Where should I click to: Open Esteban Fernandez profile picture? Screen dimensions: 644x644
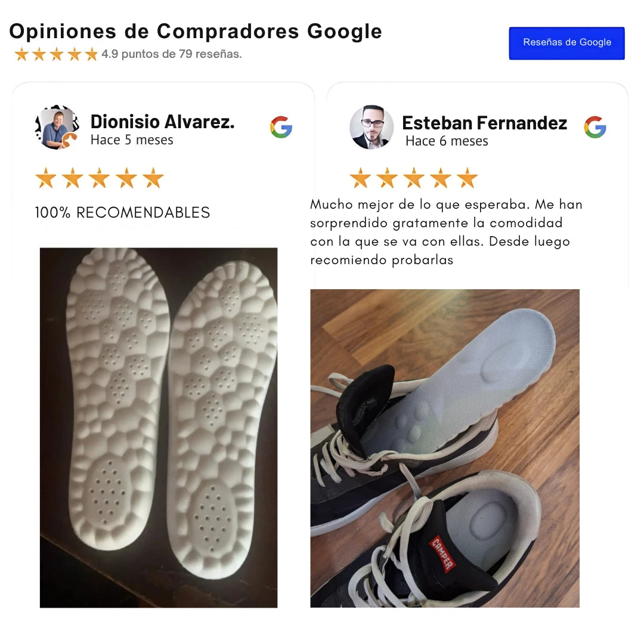click(x=371, y=127)
